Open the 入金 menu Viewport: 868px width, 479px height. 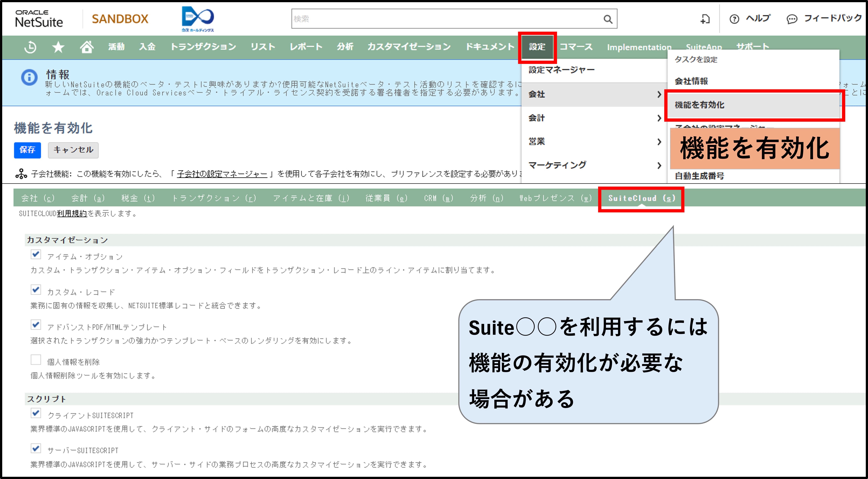pos(147,47)
